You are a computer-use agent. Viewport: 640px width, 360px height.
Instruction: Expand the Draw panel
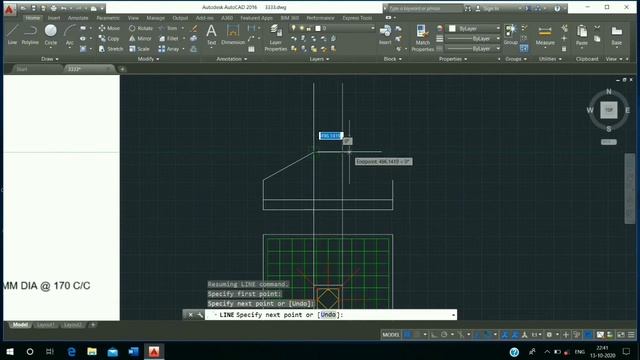pyautogui.click(x=50, y=59)
